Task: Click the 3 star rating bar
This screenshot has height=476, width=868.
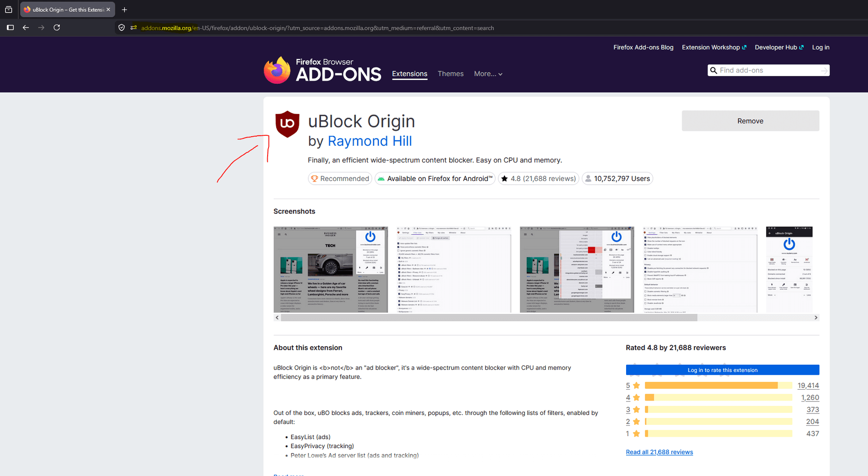Action: click(x=718, y=409)
